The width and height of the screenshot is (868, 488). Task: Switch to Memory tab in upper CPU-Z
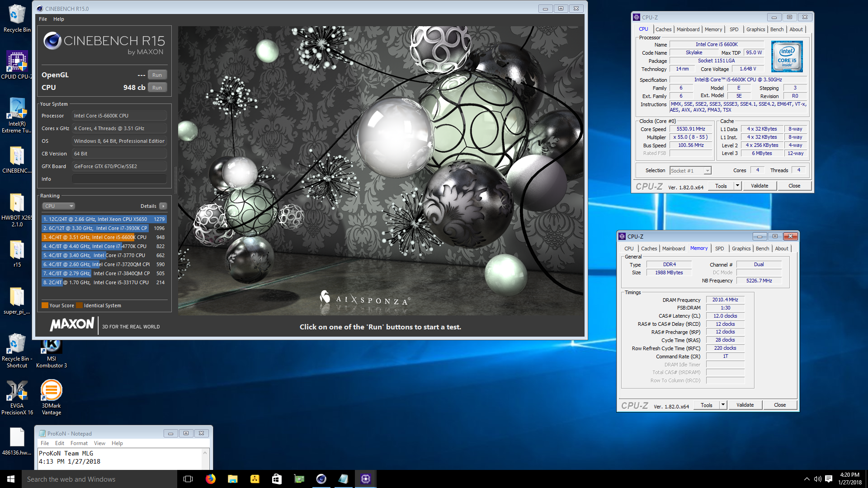pyautogui.click(x=713, y=29)
